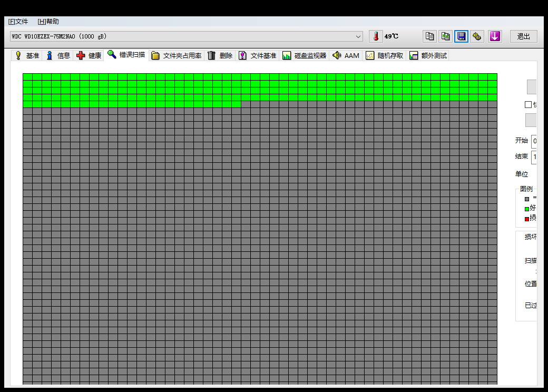Screen dimensions: 548x392
Task: Open the 删除 tab
Action: pos(220,55)
